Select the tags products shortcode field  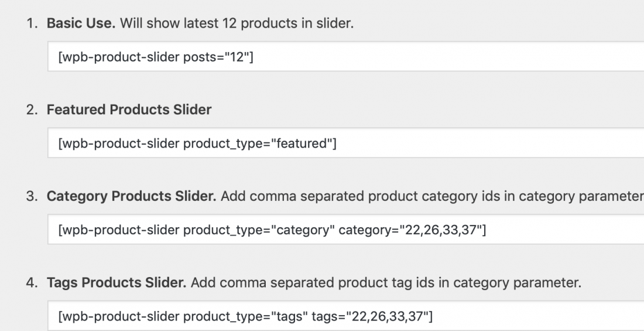coord(345,316)
